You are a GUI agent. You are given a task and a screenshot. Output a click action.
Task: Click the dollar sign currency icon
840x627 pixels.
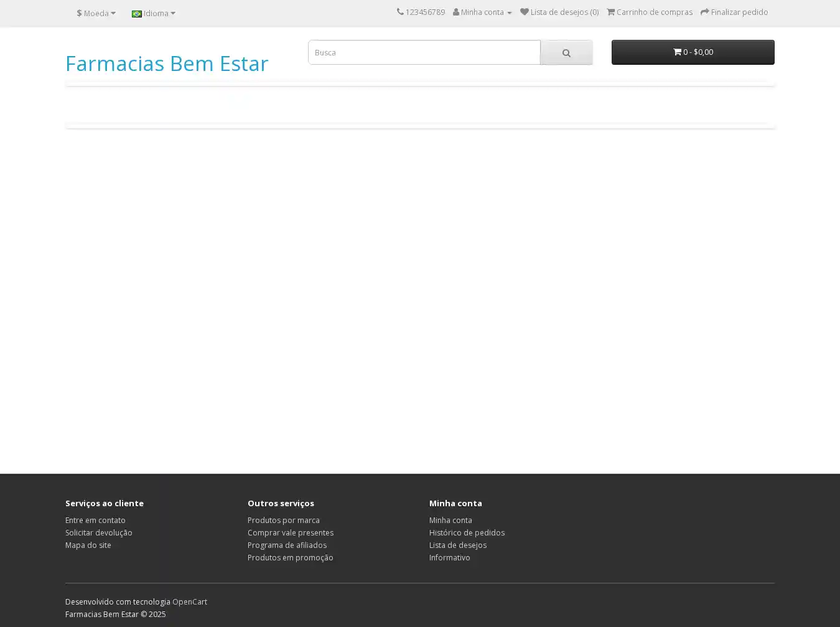tap(80, 13)
